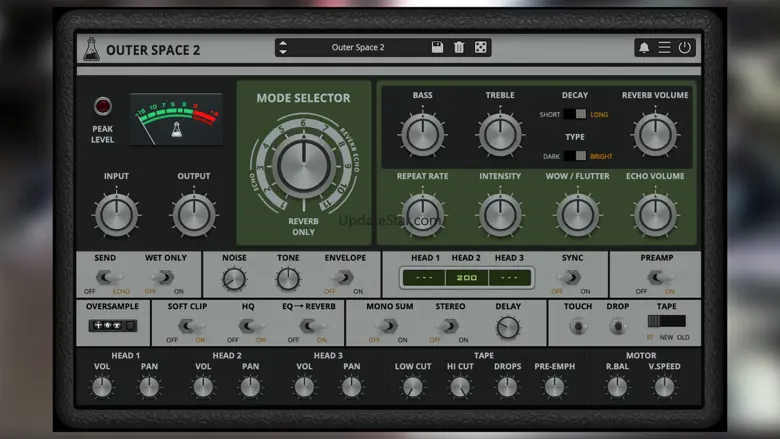Viewport: 780px width, 439px height.
Task: Click Head 1 Pan knob
Action: 149,387
